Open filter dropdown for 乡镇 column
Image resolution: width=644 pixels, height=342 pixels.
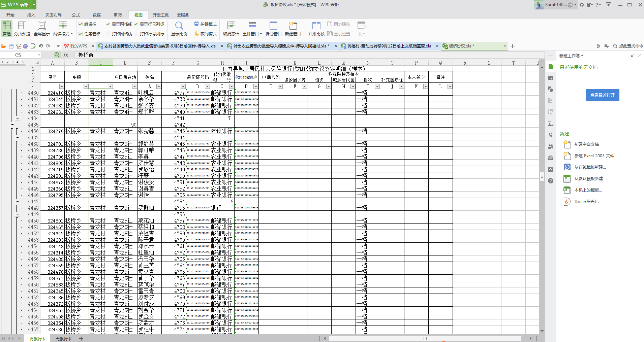pyautogui.click(x=86, y=87)
